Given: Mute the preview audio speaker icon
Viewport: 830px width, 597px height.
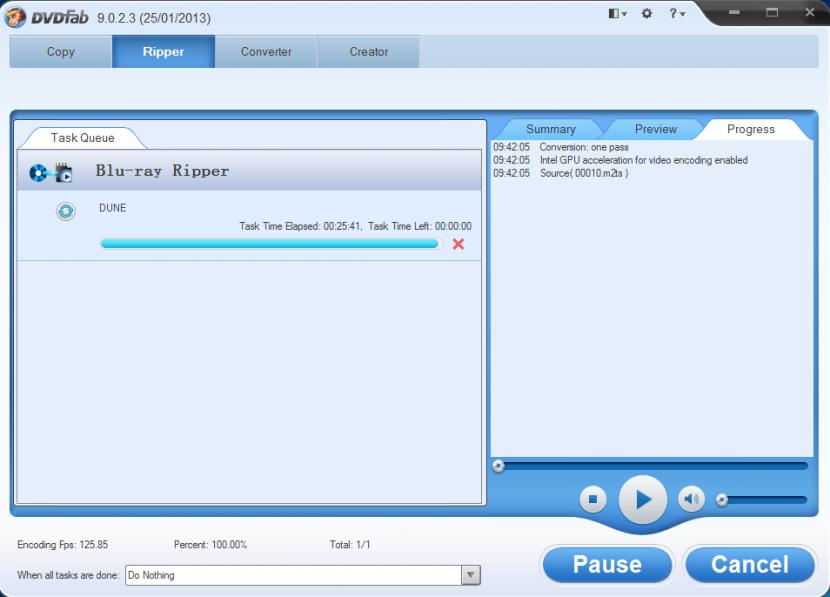Looking at the screenshot, I should pos(691,499).
